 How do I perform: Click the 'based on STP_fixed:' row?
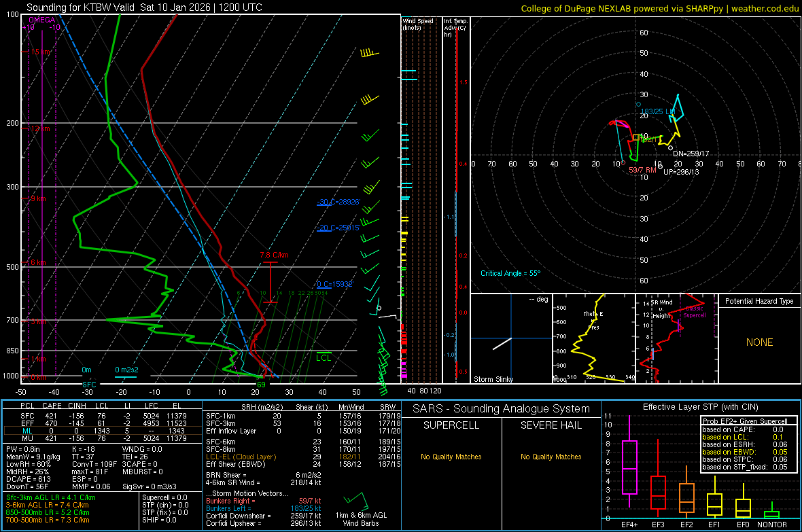pos(745,467)
